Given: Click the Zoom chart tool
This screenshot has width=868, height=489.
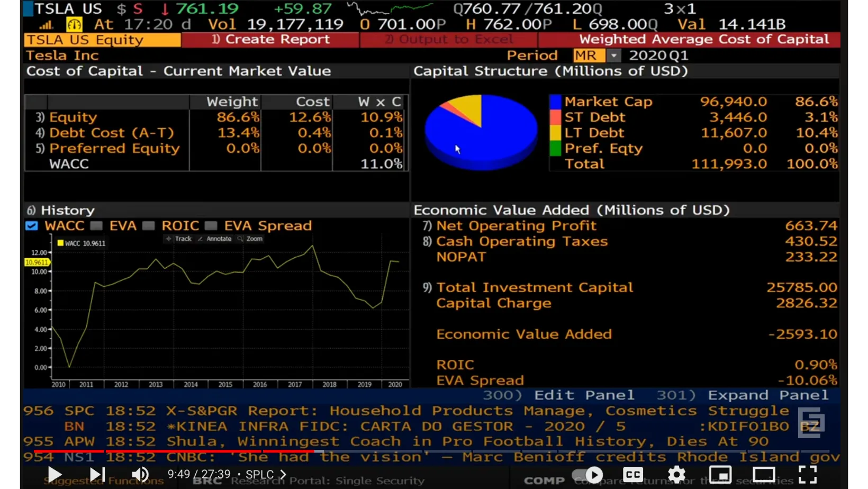Looking at the screenshot, I should 250,239.
